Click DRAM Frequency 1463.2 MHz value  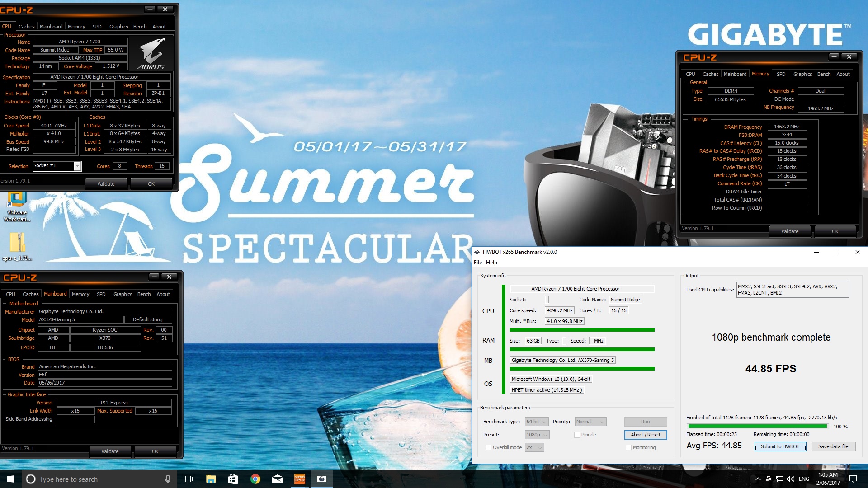tap(787, 127)
